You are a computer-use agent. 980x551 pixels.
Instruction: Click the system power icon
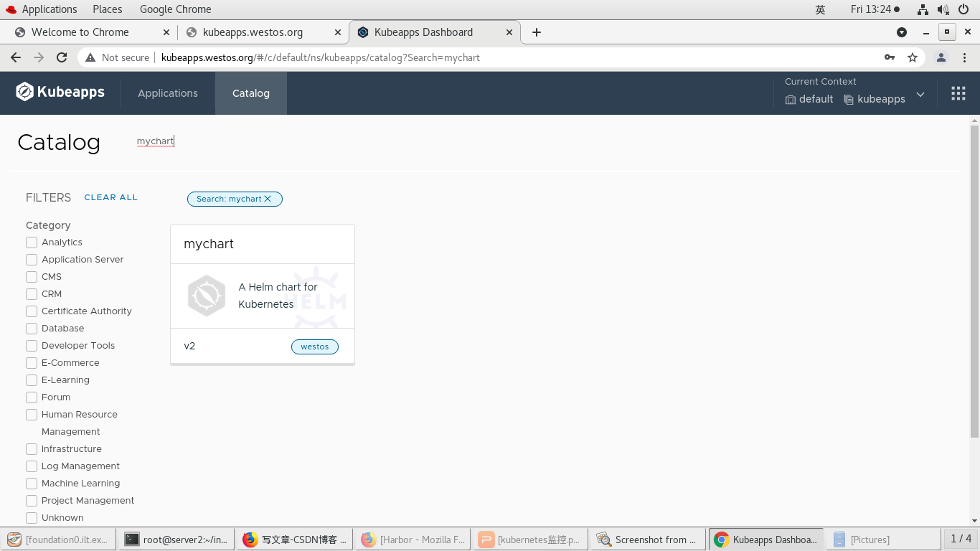[x=963, y=9]
